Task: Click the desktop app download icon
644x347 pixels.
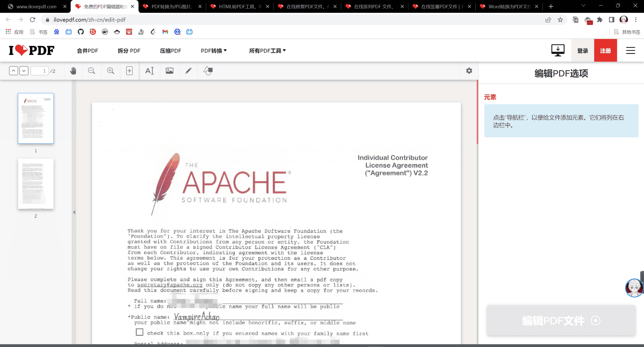Action: [x=558, y=50]
